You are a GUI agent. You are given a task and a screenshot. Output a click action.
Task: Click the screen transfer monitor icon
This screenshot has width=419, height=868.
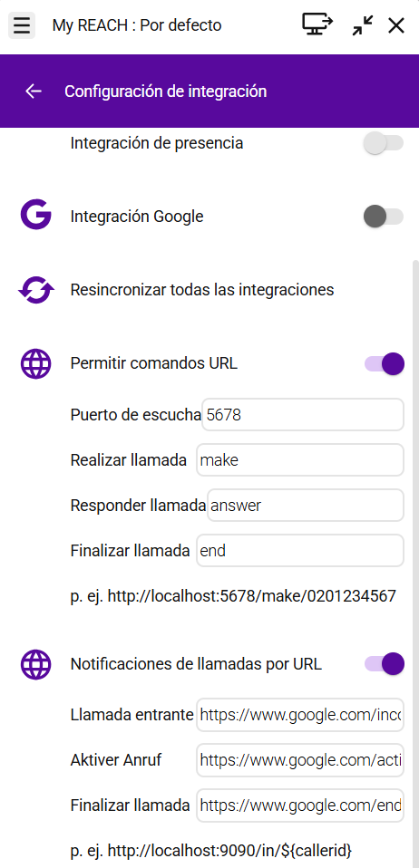[317, 24]
